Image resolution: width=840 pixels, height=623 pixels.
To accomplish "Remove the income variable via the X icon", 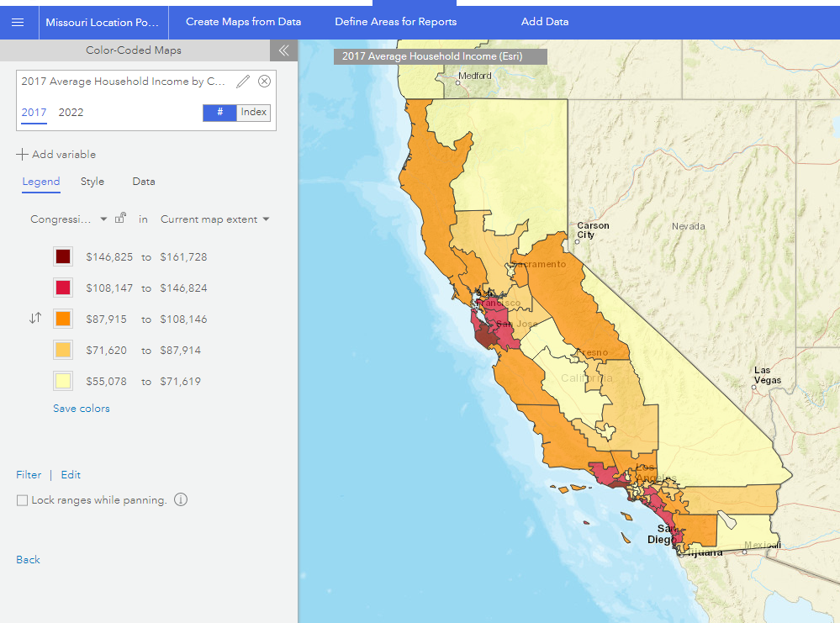I will click(265, 81).
